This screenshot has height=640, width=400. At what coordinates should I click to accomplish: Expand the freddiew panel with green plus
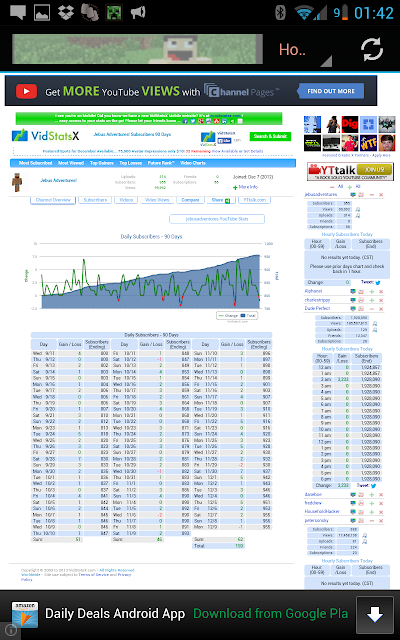click(x=371, y=503)
